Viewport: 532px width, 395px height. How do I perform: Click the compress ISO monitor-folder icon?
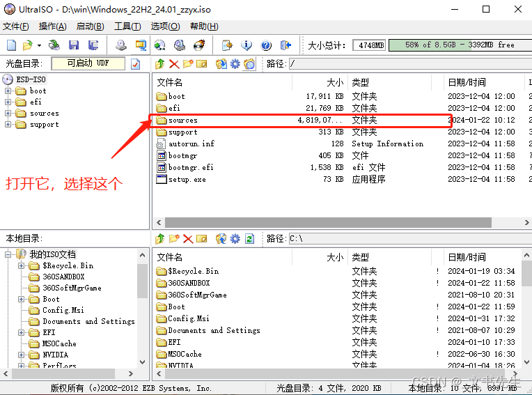tap(141, 45)
